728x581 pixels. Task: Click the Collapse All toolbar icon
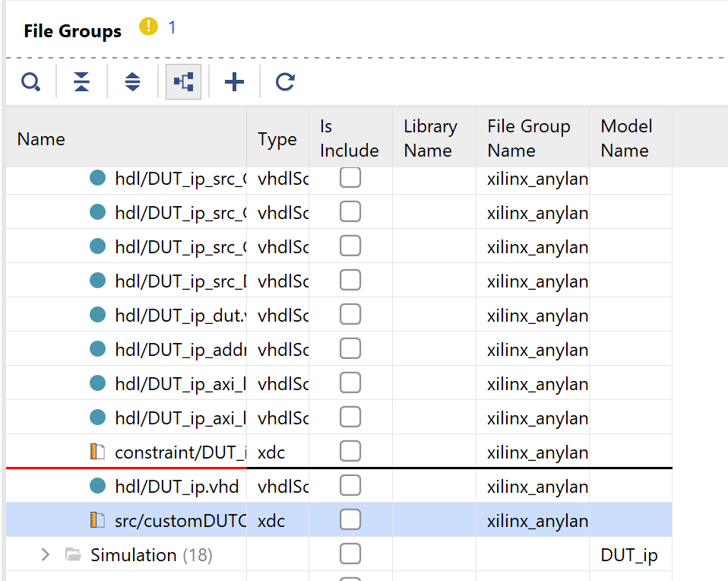click(x=82, y=82)
